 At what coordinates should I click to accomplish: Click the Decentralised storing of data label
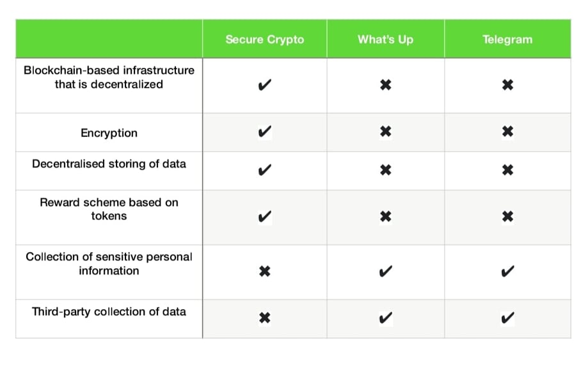(x=109, y=164)
